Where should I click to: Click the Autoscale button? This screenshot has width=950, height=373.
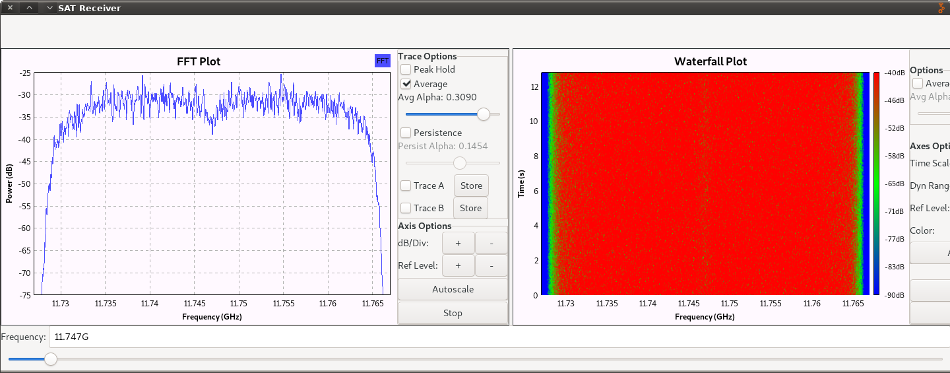click(453, 289)
